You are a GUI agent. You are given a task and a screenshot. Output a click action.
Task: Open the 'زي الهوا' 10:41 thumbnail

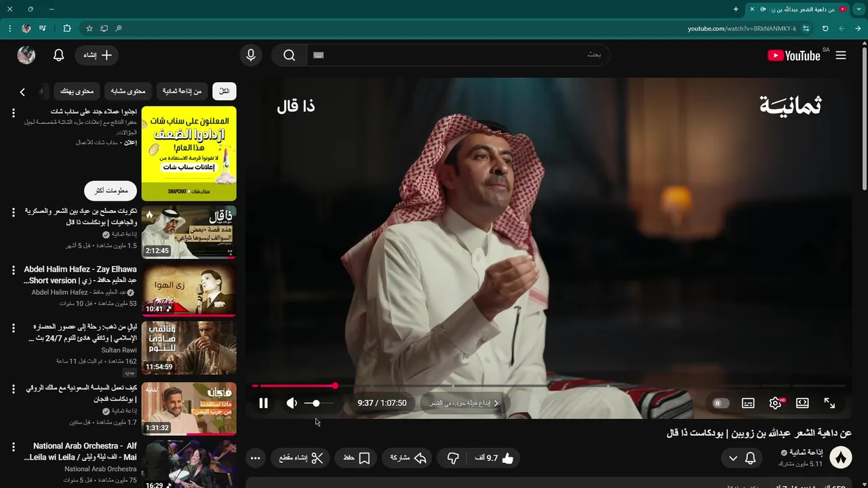[x=189, y=290]
